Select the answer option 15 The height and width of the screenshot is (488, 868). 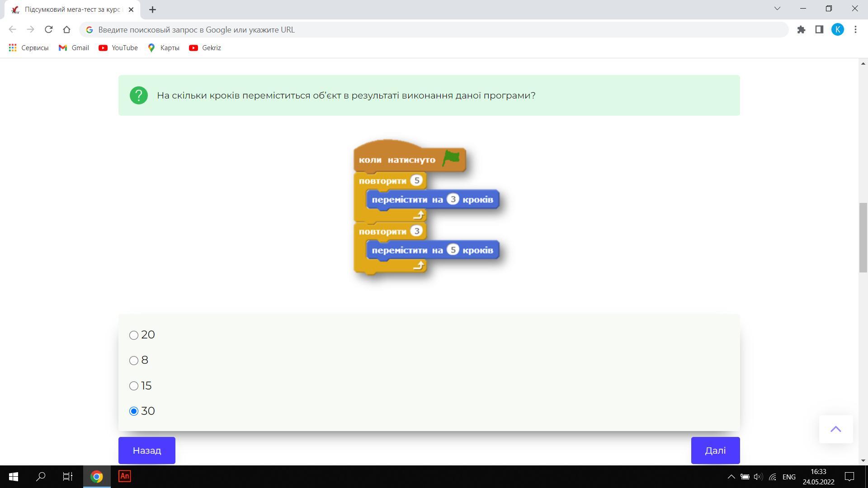click(x=134, y=386)
